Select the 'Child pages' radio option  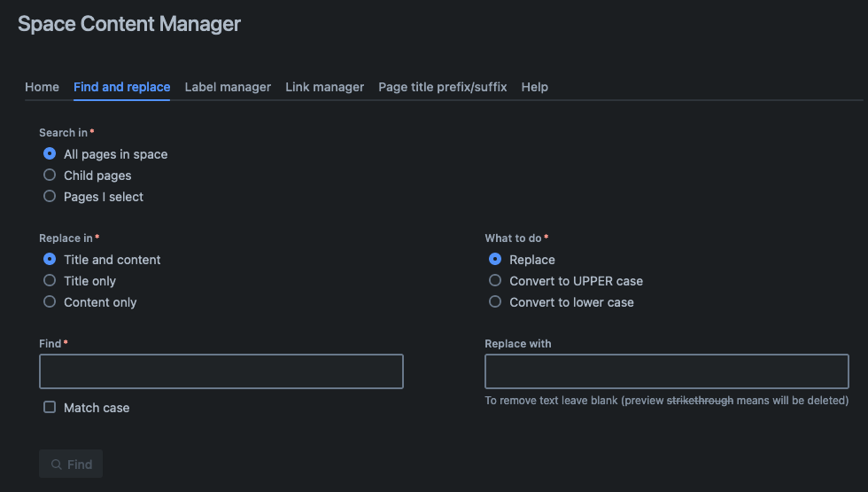pyautogui.click(x=50, y=176)
